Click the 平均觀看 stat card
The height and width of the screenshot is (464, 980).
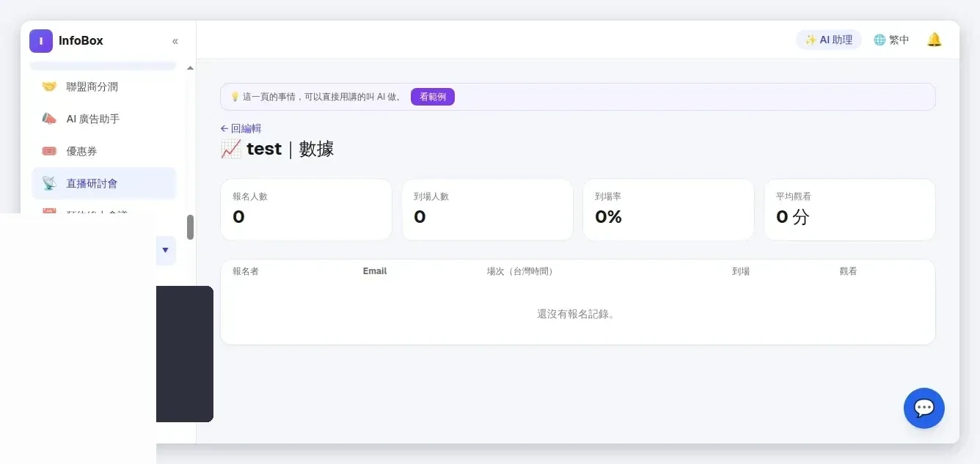click(x=849, y=210)
